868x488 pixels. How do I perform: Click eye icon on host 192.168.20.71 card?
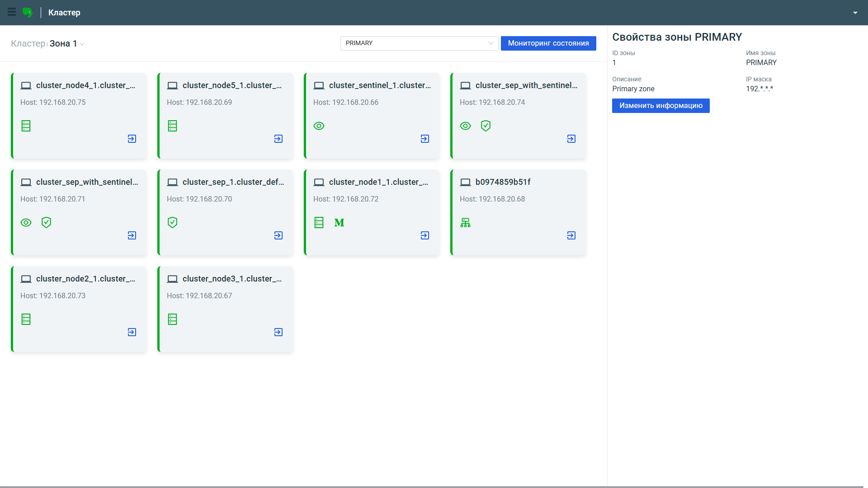coord(26,223)
